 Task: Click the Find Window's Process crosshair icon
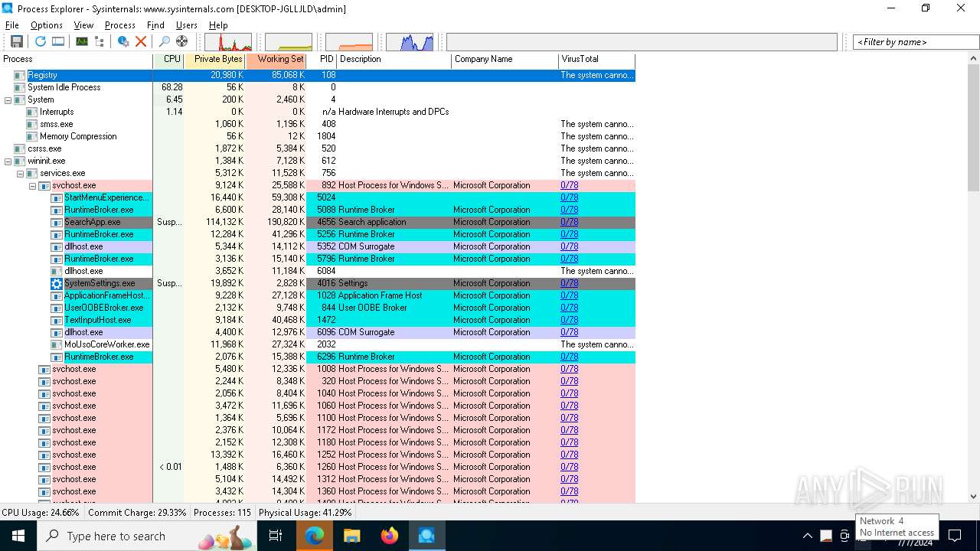coord(181,41)
